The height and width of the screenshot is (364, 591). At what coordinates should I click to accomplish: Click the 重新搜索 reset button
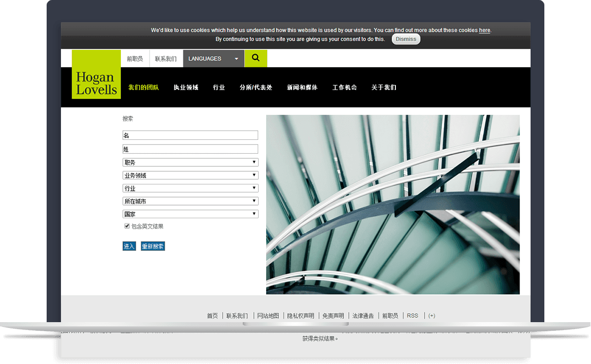[153, 246]
